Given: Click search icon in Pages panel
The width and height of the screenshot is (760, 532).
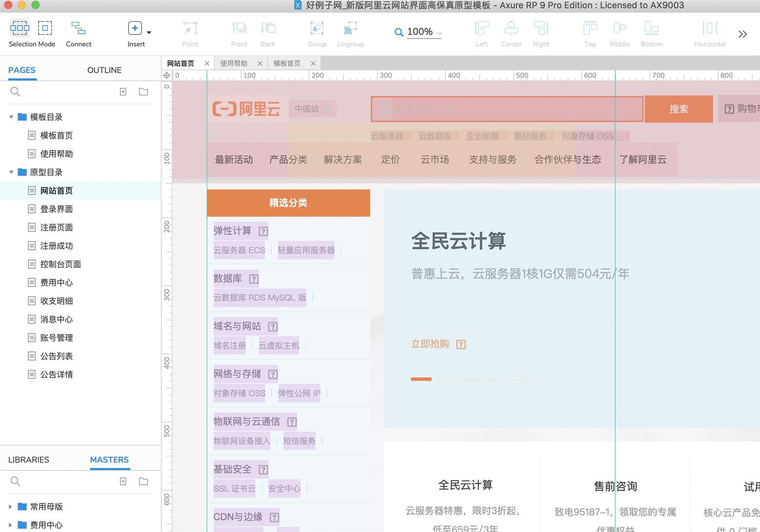Looking at the screenshot, I should pos(15,92).
